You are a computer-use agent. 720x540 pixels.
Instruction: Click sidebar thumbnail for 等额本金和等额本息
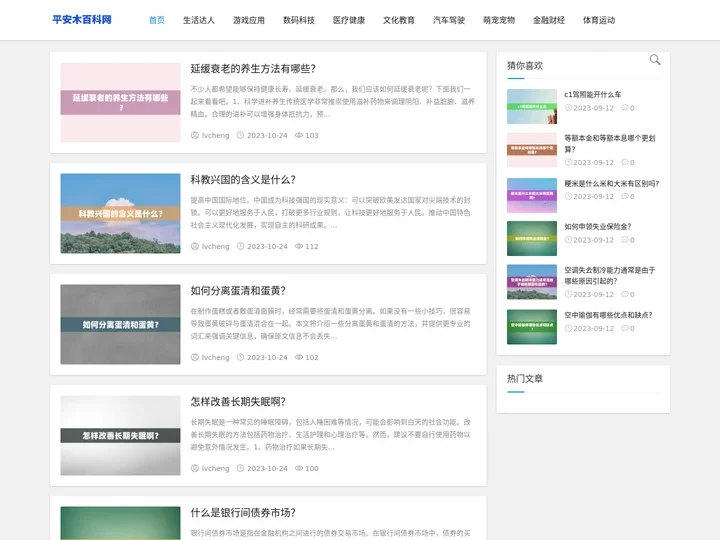pyautogui.click(x=532, y=150)
